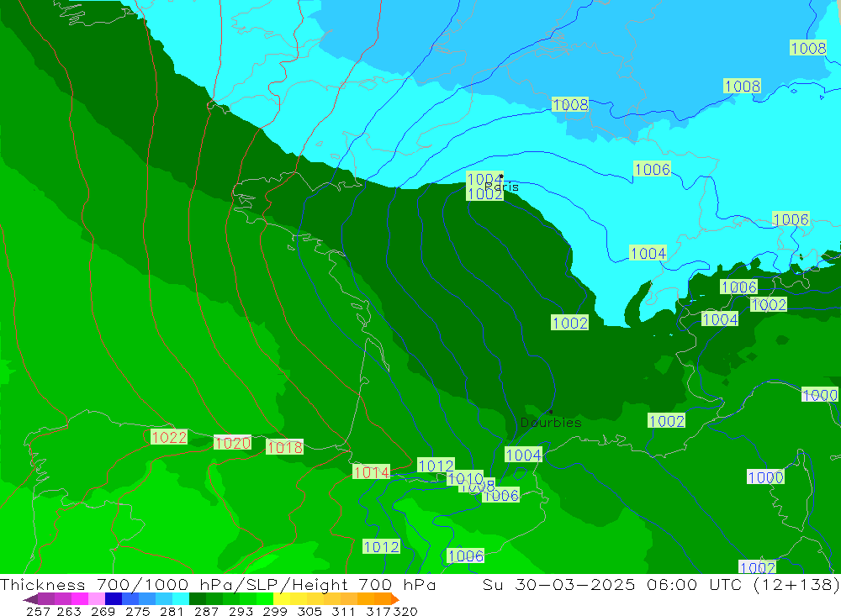
Task: Click the blue 1010 contour label
Action: (x=465, y=477)
